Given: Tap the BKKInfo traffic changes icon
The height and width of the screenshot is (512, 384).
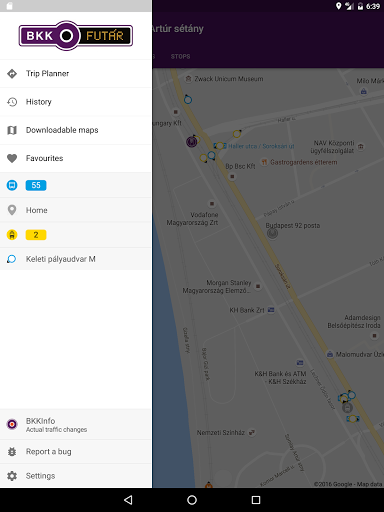Looking at the screenshot, I should click(12, 424).
